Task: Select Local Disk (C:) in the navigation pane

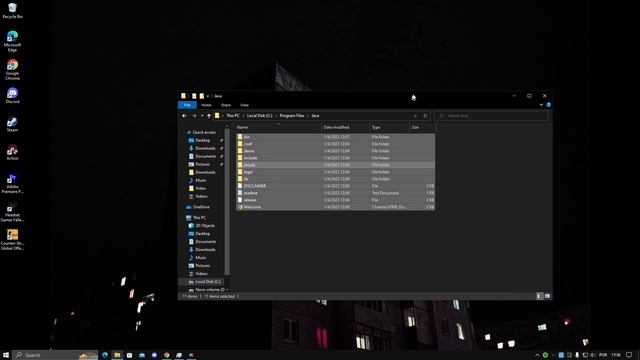Action: click(x=208, y=282)
